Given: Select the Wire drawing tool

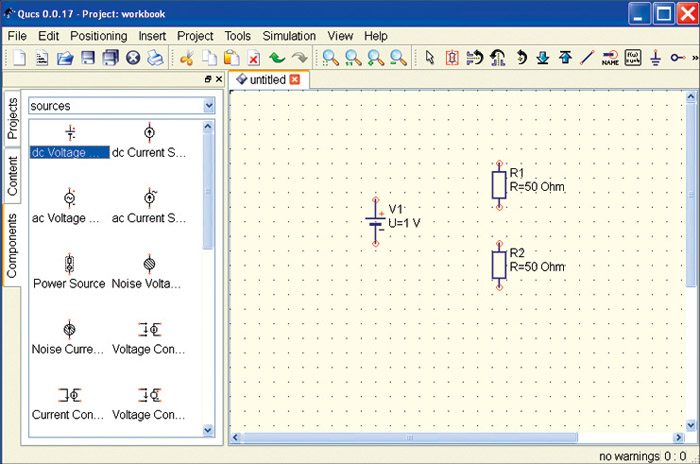Looking at the screenshot, I should [587, 58].
